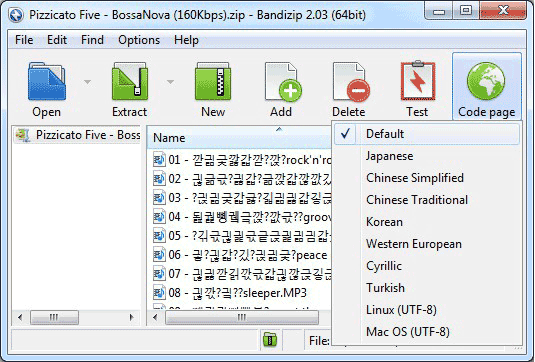The image size is (535, 362).
Task: Click the file icon of track 03
Action: 159,198
